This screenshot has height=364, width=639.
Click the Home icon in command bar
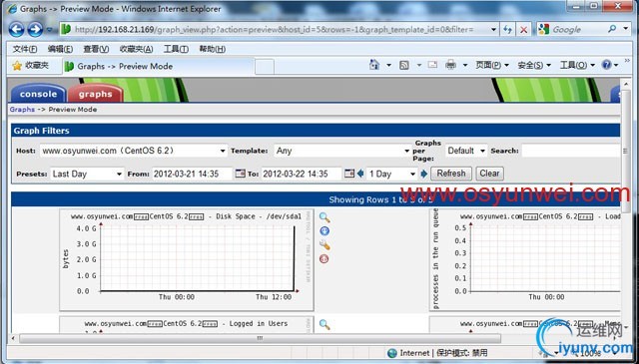click(374, 65)
